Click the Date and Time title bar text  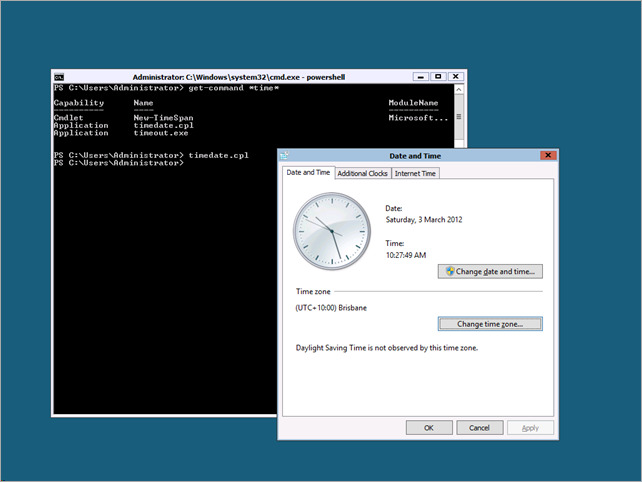pos(414,156)
